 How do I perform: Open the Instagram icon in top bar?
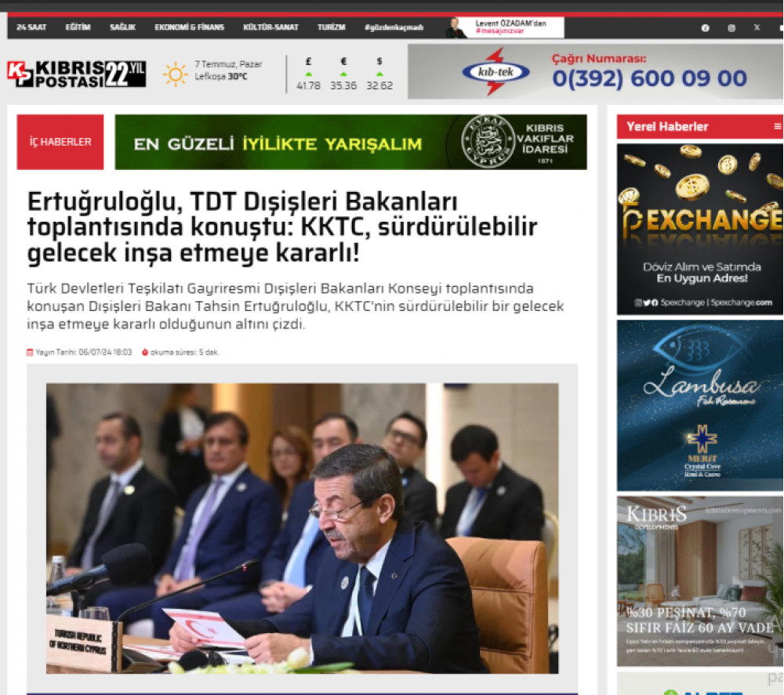click(x=731, y=28)
